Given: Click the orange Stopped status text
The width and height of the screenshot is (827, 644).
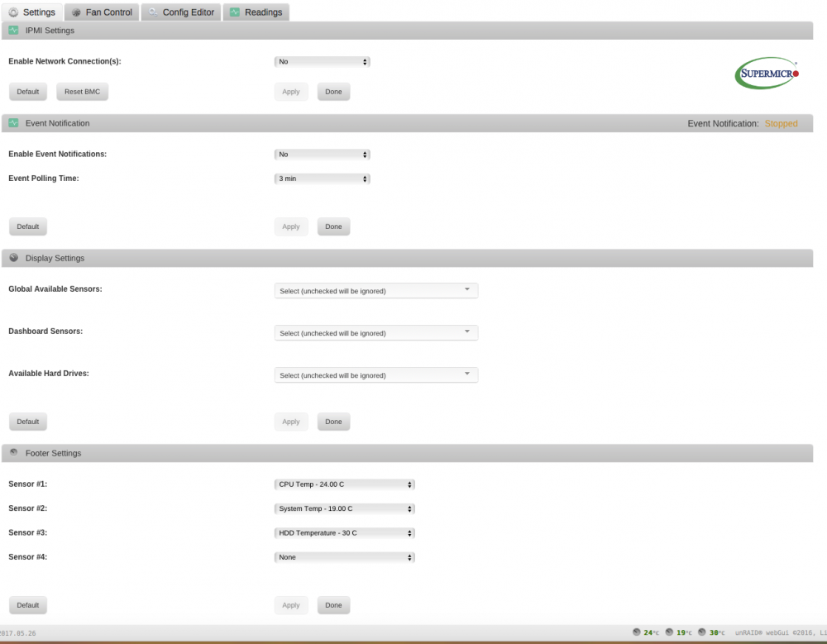Looking at the screenshot, I should point(782,123).
